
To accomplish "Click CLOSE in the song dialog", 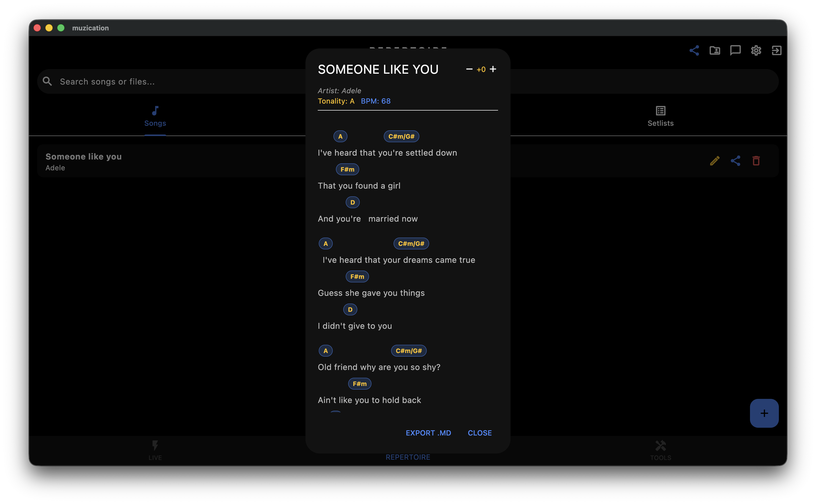I will click(x=480, y=433).
